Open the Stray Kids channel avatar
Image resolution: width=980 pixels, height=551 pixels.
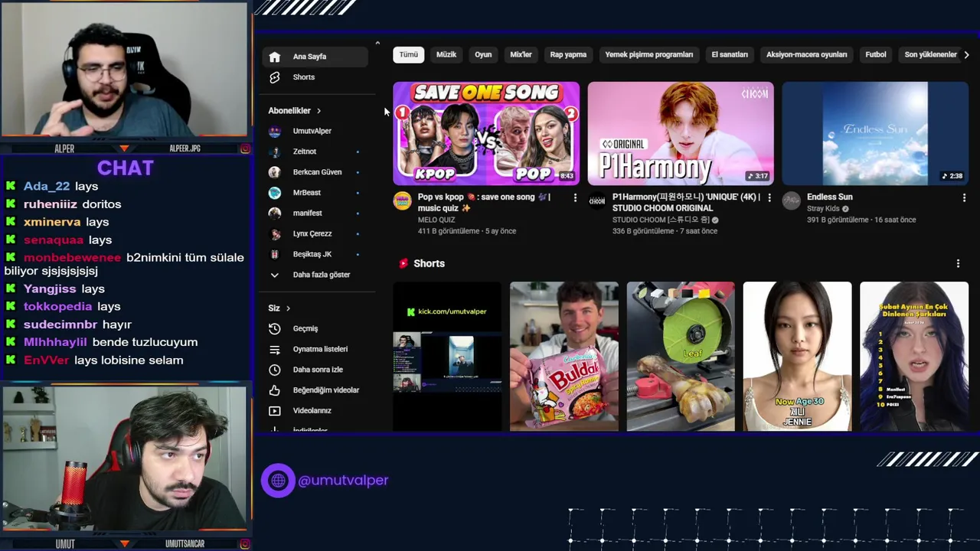(791, 201)
